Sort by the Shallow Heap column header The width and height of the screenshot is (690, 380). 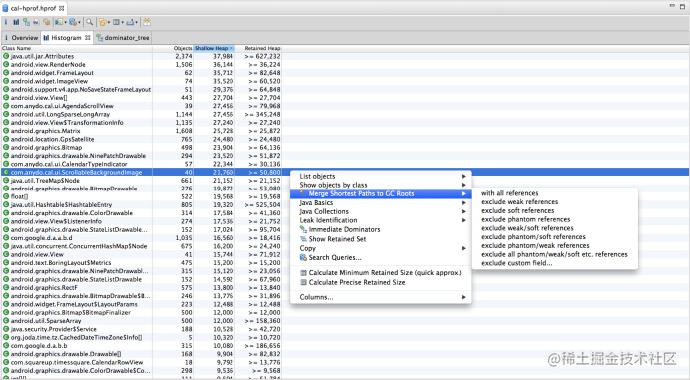(x=214, y=48)
